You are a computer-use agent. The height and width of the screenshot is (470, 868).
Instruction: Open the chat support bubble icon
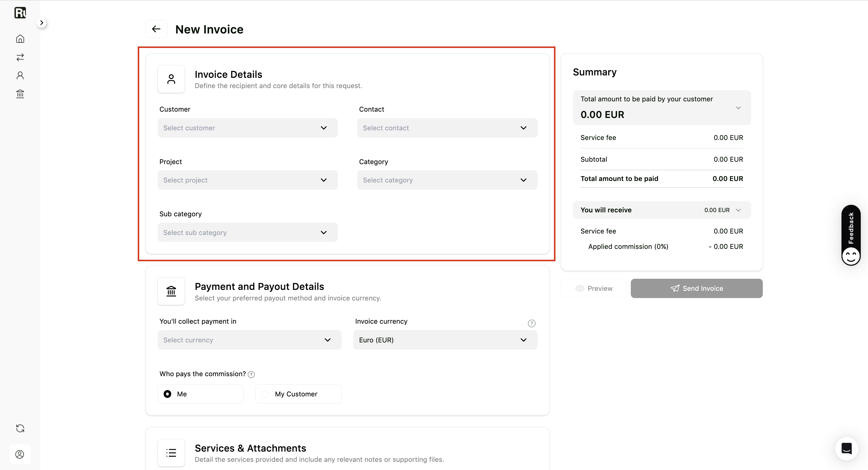[846, 448]
